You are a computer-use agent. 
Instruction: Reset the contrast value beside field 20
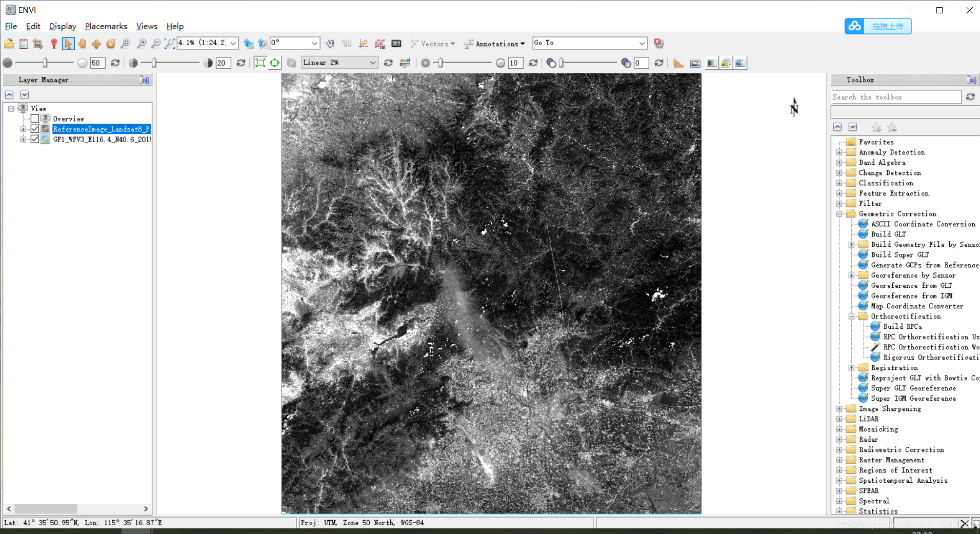241,63
